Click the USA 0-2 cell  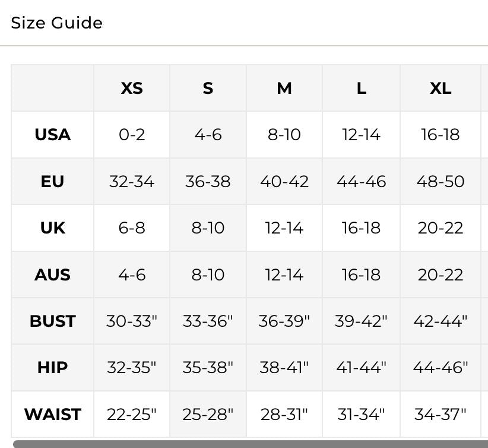[x=132, y=135]
